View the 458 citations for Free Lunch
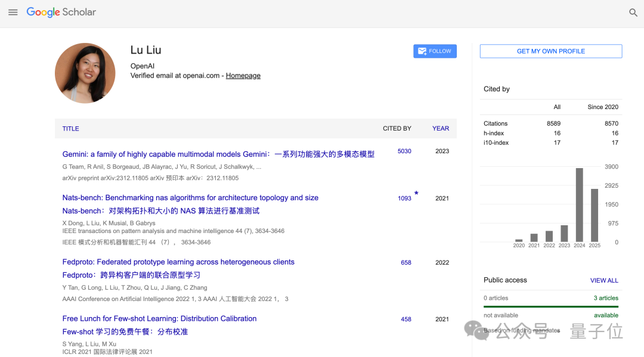The height and width of the screenshot is (357, 644). 406,319
